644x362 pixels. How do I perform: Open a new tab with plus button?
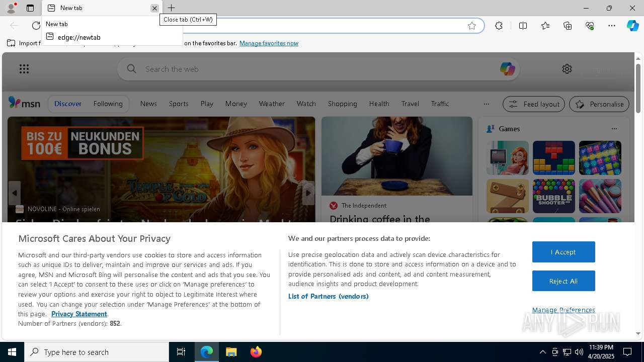(x=172, y=8)
